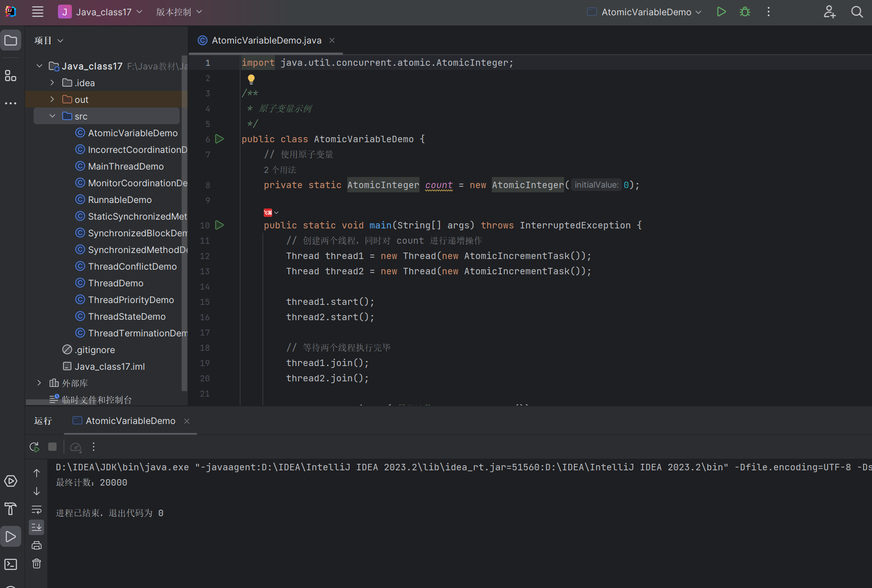Screen dimensions: 872x588
Task: Click the initialValue parameter hint
Action: pyautogui.click(x=597, y=185)
